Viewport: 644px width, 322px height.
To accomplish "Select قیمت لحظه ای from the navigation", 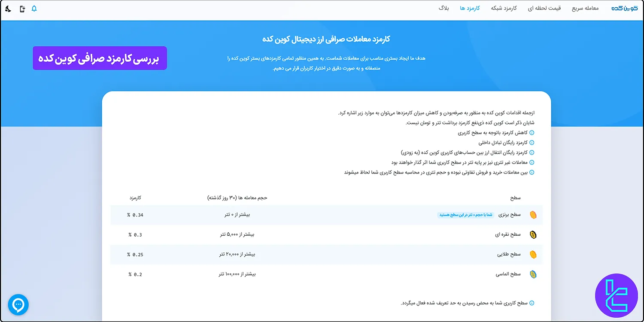I will pos(544,8).
